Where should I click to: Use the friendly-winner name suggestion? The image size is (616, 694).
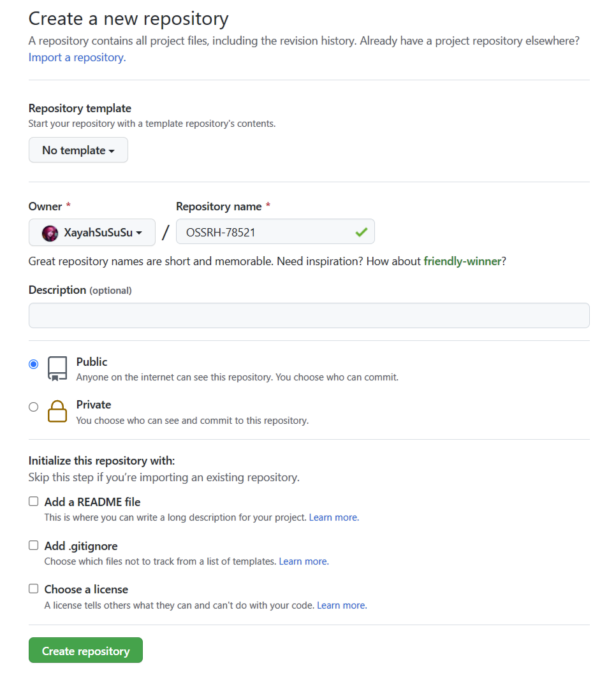[x=462, y=261]
